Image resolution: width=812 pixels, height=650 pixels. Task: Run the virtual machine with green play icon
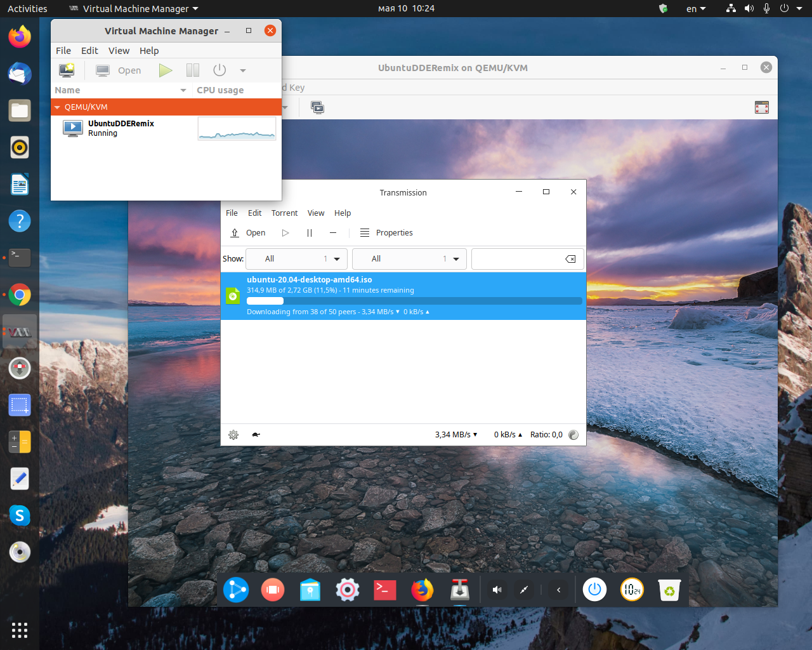(166, 70)
